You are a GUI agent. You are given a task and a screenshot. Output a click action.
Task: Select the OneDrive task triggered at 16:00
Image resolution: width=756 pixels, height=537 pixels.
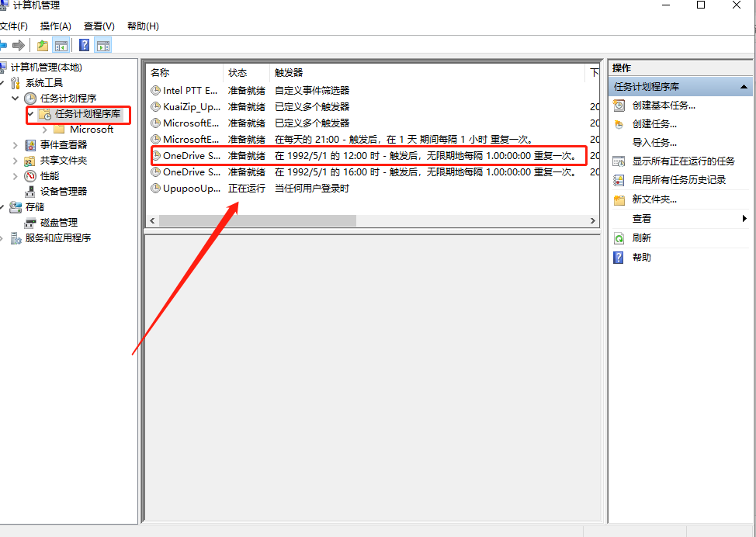point(373,172)
